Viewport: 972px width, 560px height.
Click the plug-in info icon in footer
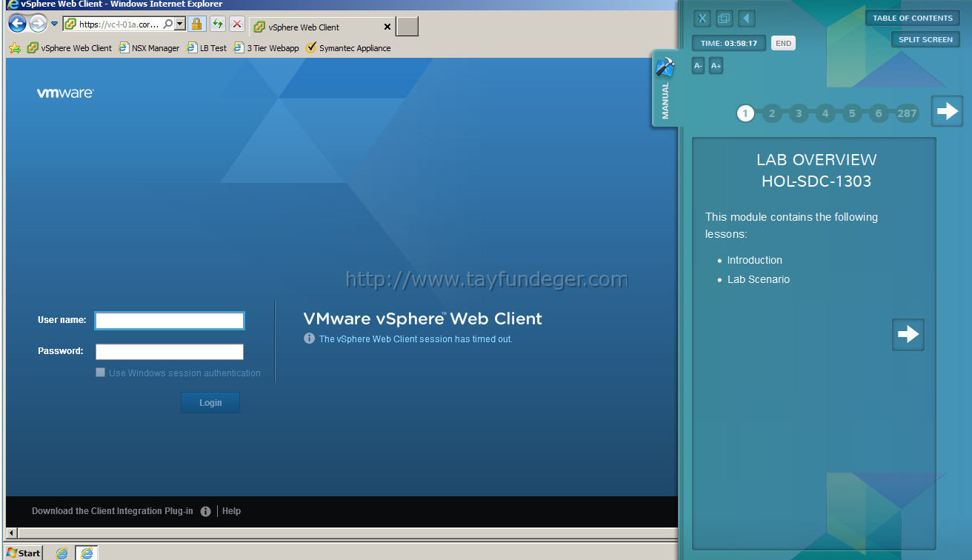point(205,511)
